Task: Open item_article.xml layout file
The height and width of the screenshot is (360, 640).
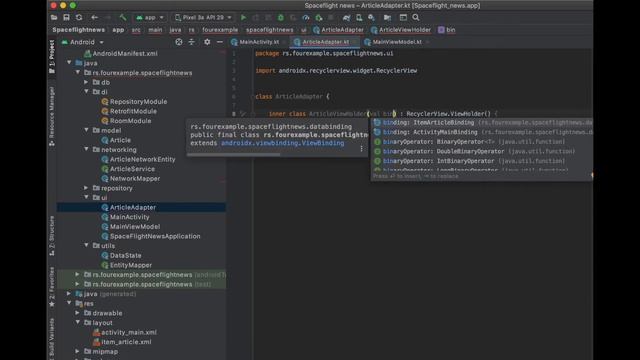Action: click(122, 342)
